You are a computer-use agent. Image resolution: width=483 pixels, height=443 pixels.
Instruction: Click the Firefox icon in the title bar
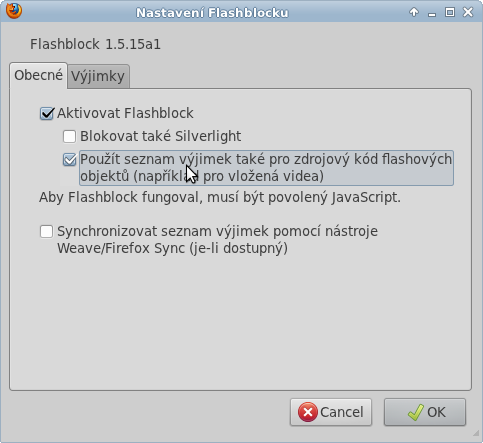pyautogui.click(x=14, y=11)
